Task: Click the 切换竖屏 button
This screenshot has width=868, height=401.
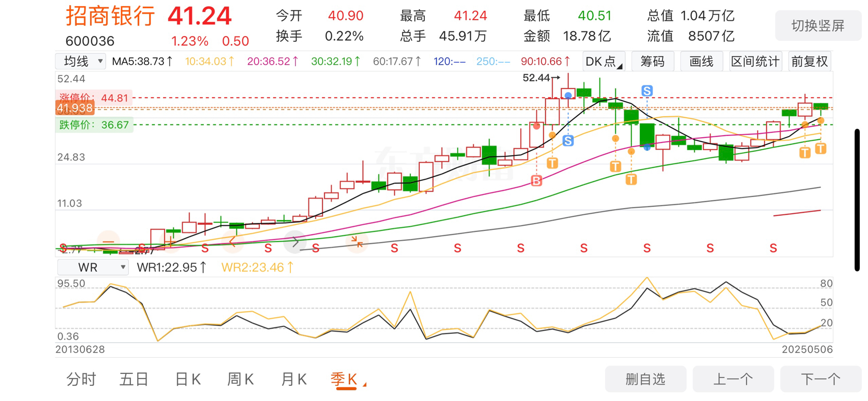Action: pyautogui.click(x=818, y=26)
